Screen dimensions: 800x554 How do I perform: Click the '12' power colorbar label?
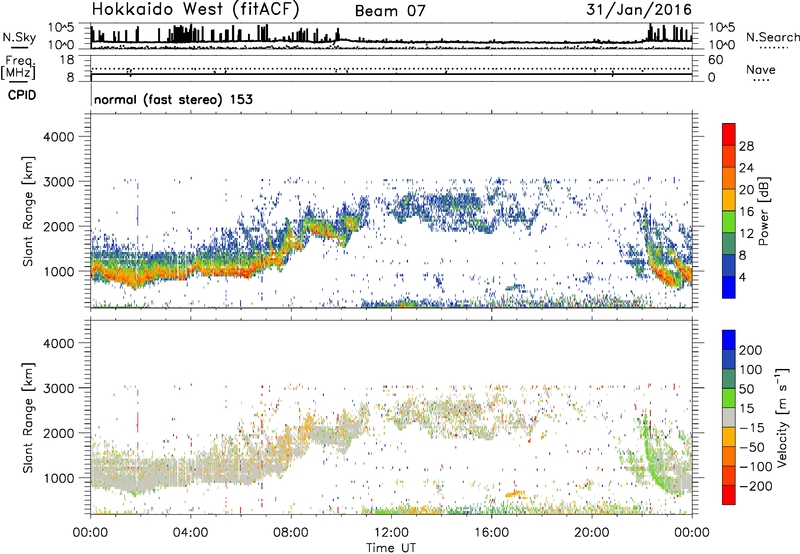point(746,234)
